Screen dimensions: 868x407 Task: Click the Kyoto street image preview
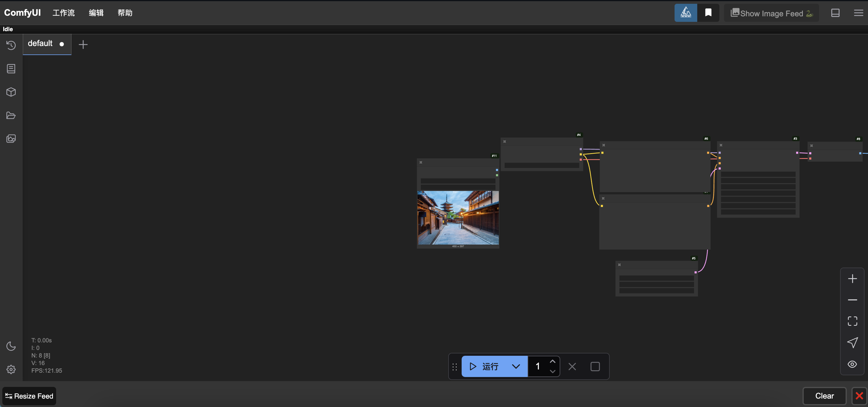[458, 217]
